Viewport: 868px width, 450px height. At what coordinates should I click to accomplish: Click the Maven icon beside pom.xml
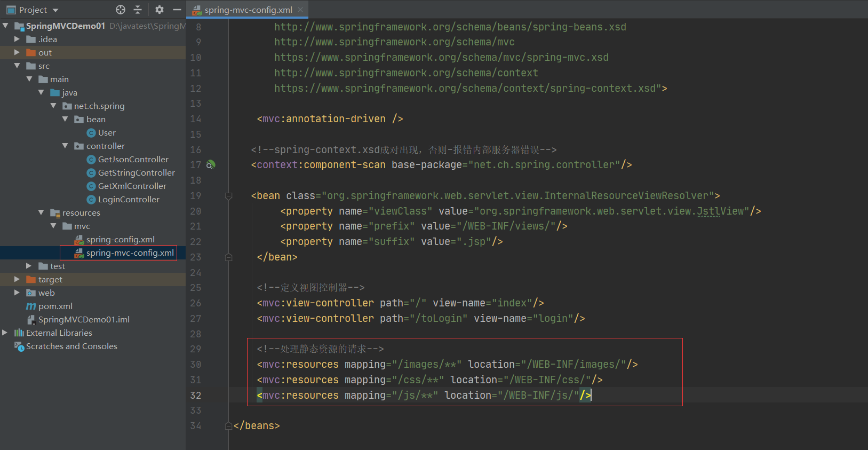pyautogui.click(x=31, y=306)
